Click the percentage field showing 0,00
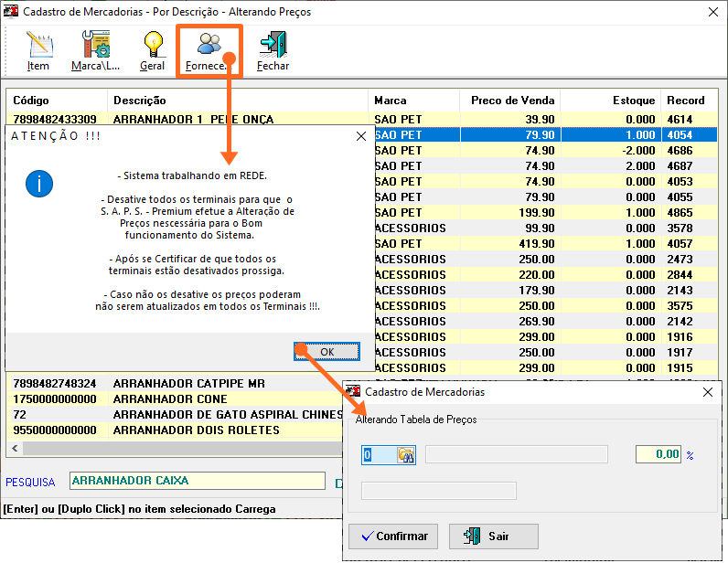This screenshot has width=728, height=563. [658, 454]
